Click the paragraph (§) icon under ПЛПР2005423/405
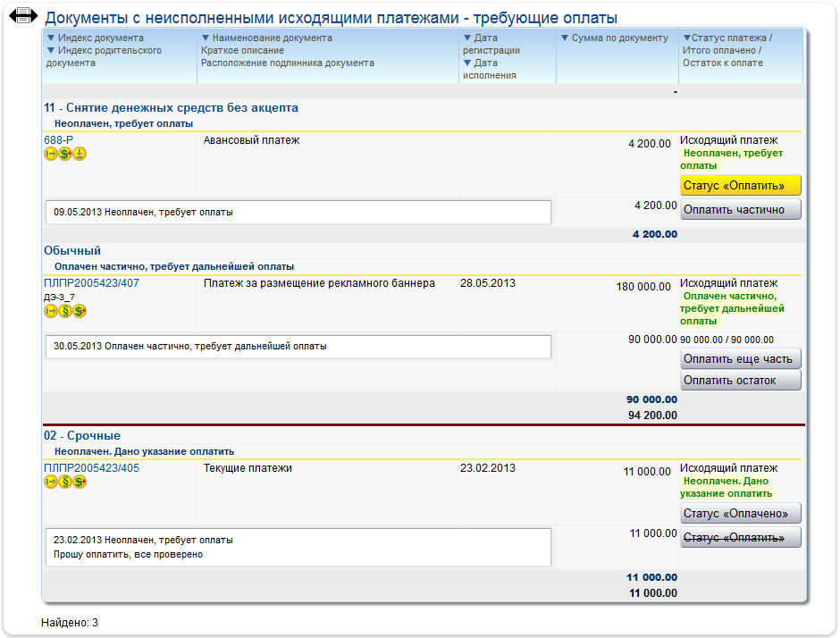The width and height of the screenshot is (840, 638). (65, 483)
